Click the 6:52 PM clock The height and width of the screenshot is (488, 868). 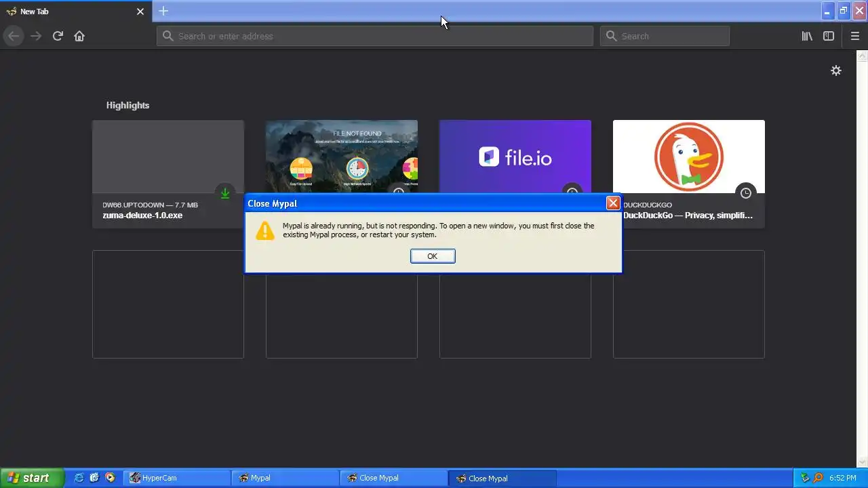[x=843, y=478]
